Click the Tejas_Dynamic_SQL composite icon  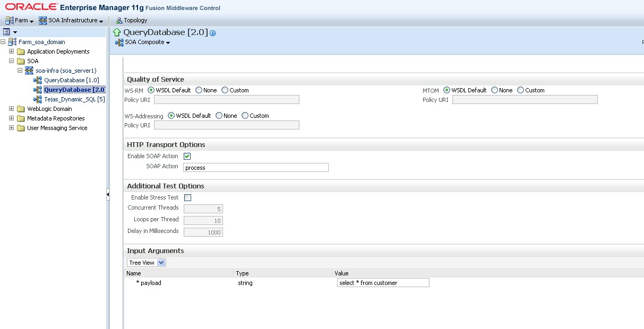pyautogui.click(x=37, y=99)
